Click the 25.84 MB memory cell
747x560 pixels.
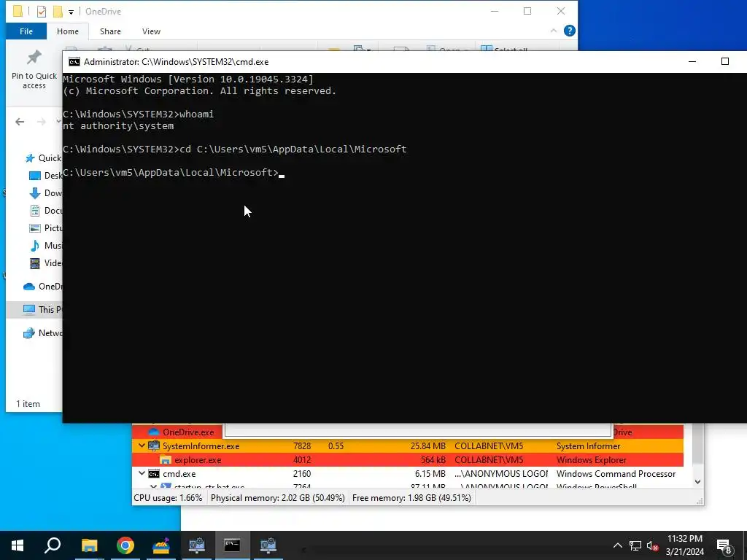click(427, 446)
